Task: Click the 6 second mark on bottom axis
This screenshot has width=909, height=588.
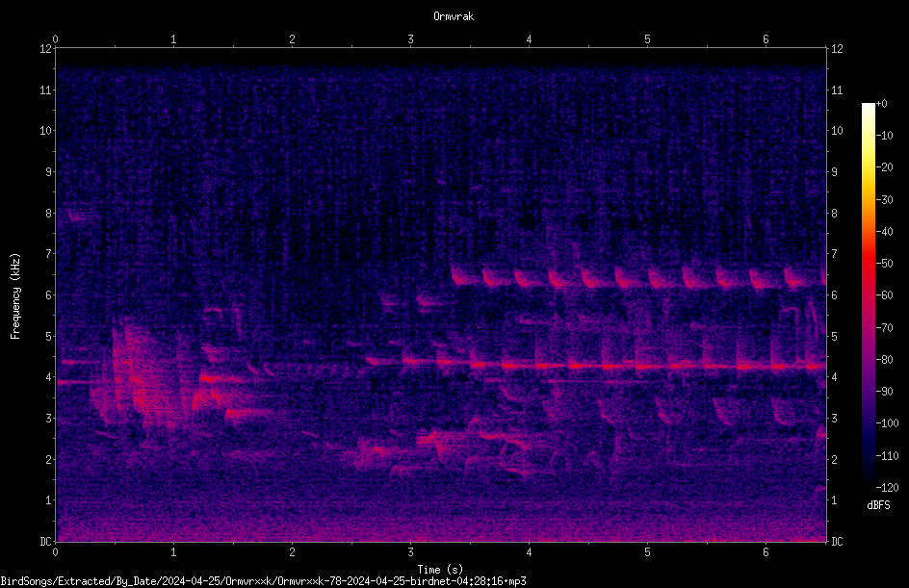Action: (x=766, y=552)
